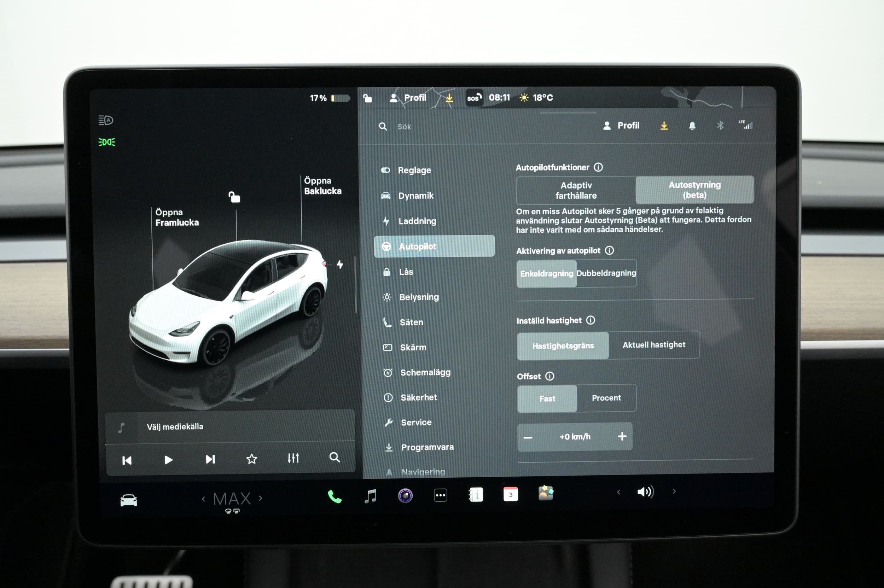Tap the car controls icon
Image resolution: width=884 pixels, height=588 pixels.
[x=129, y=500]
